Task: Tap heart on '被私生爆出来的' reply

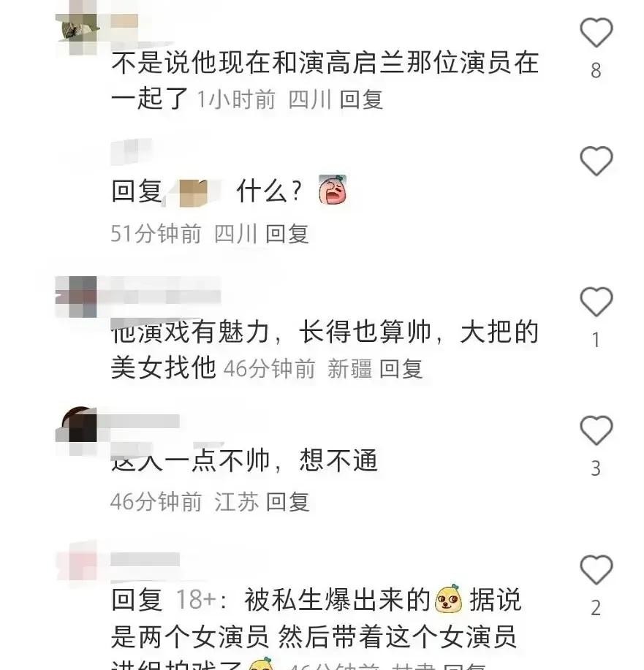Action: click(x=596, y=570)
